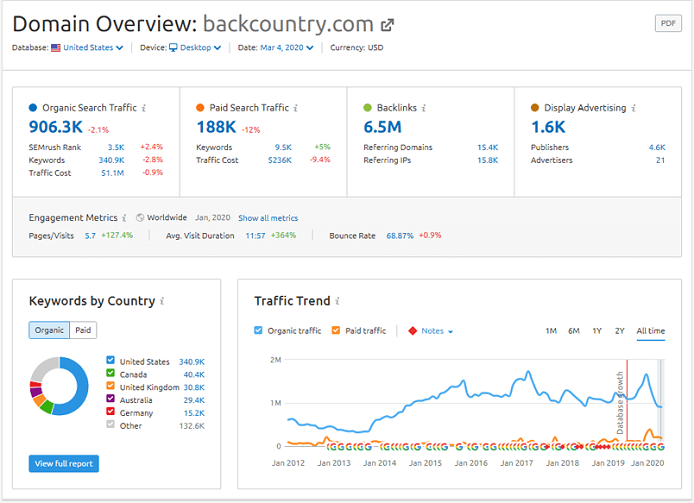Click the View full report button
Viewport: 694px width, 503px height.
tap(64, 463)
